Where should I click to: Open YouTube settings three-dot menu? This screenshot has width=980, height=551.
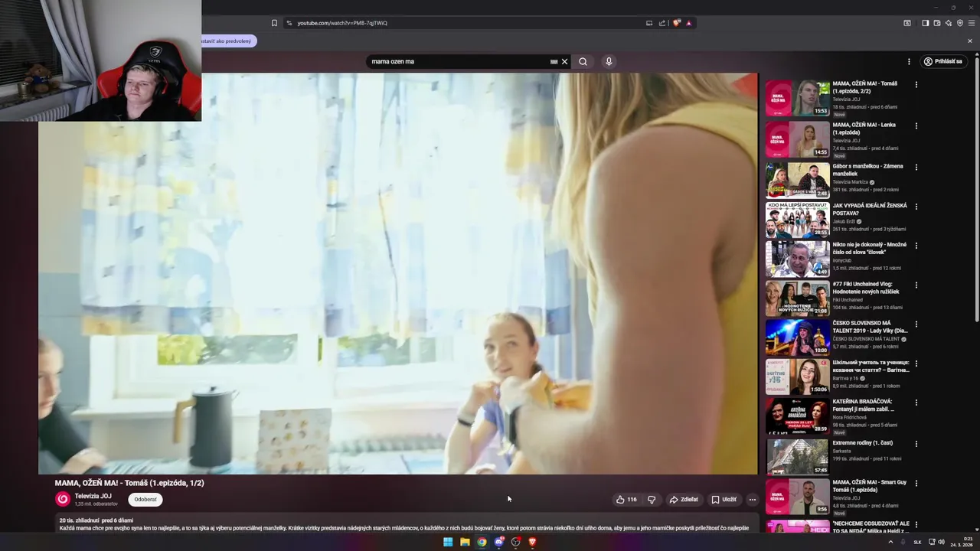[x=909, y=61]
